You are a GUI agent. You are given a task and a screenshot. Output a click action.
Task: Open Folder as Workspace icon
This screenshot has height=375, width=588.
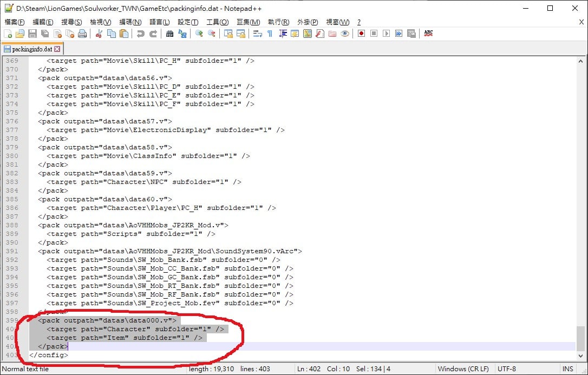[x=332, y=34]
